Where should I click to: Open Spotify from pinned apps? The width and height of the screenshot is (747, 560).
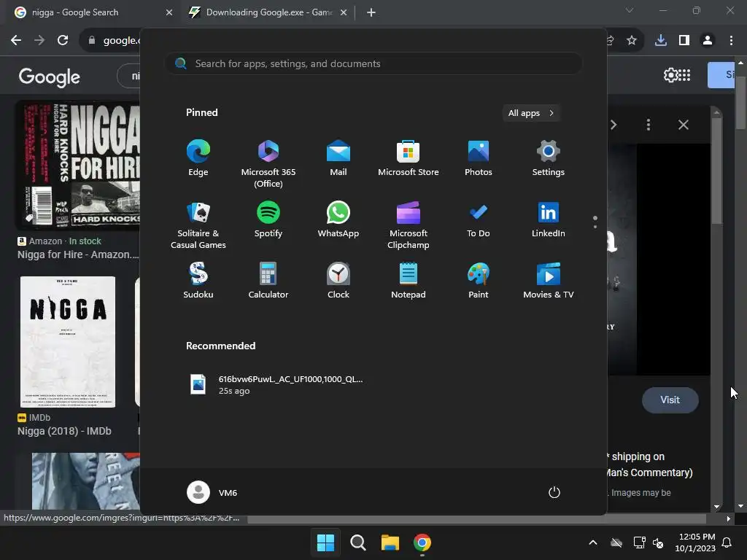pyautogui.click(x=268, y=219)
